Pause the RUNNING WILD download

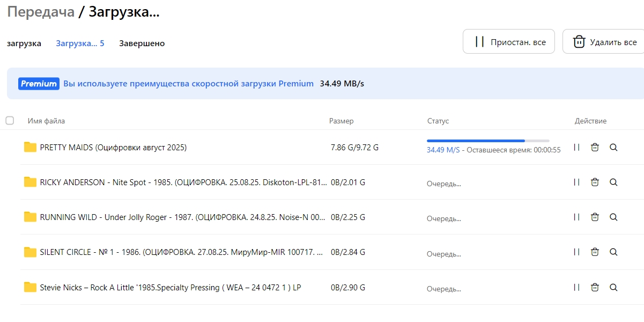click(576, 217)
